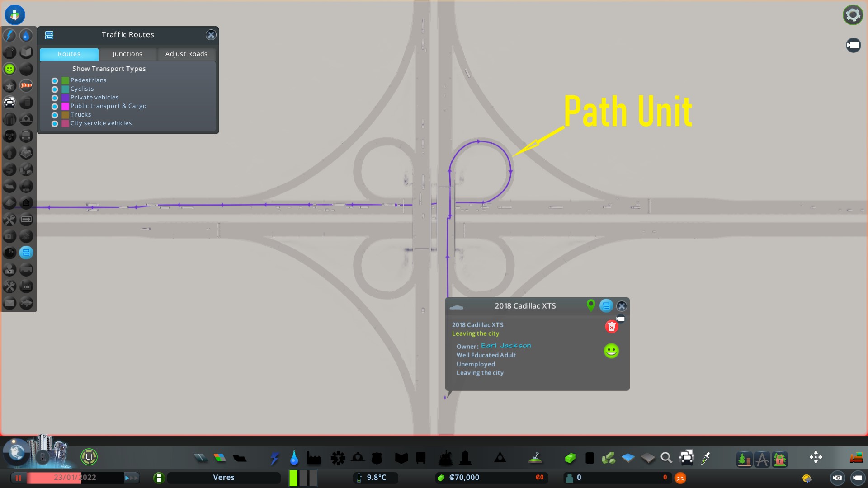The image size is (868, 488).
Task: Click the water info view icon
Action: 26,35
